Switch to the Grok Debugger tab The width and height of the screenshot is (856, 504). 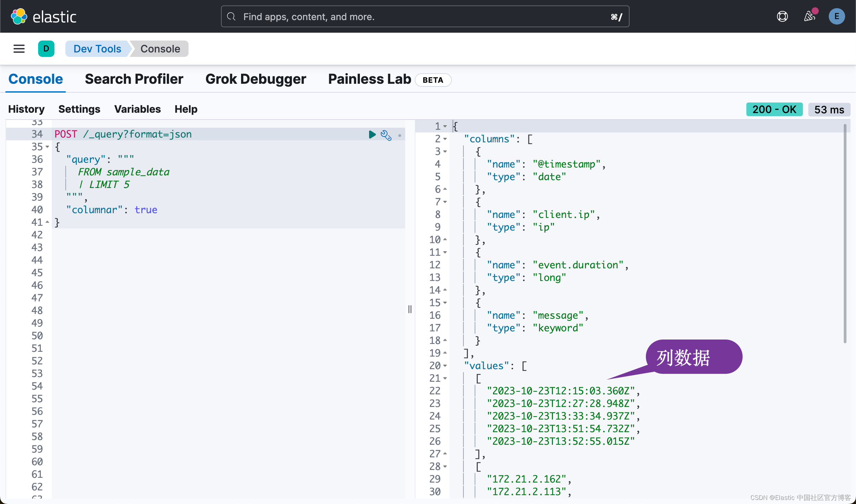[x=255, y=79]
